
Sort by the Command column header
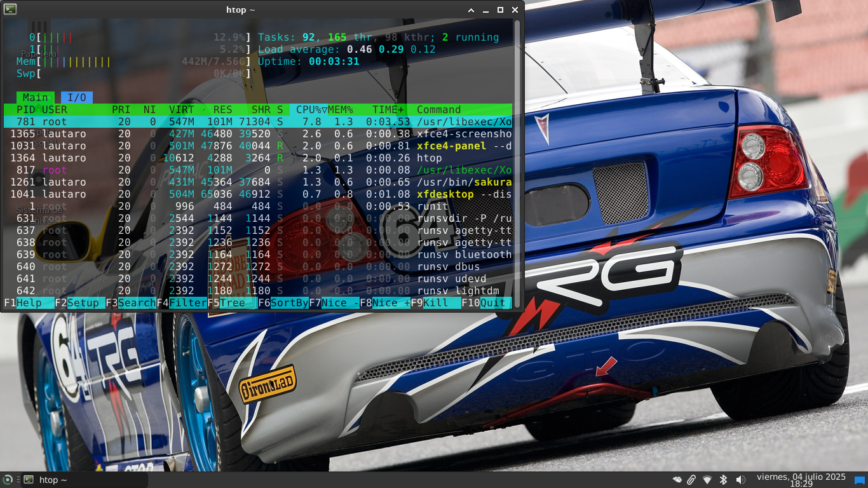439,110
